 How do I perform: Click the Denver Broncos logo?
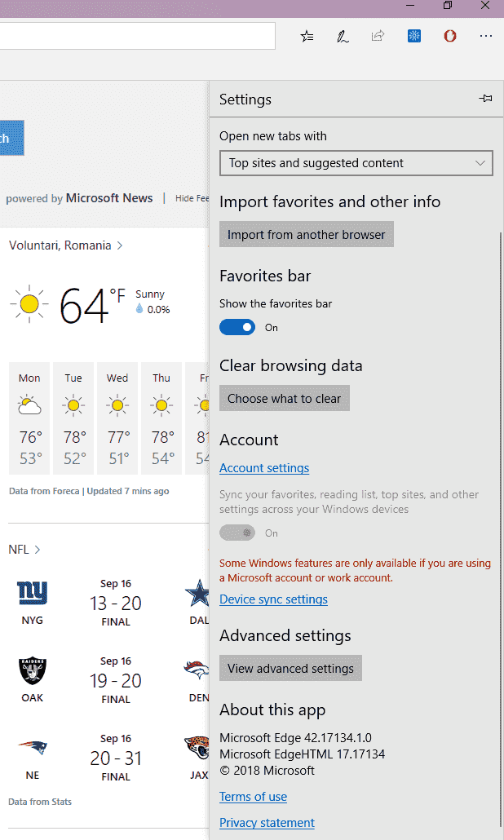pos(197,670)
